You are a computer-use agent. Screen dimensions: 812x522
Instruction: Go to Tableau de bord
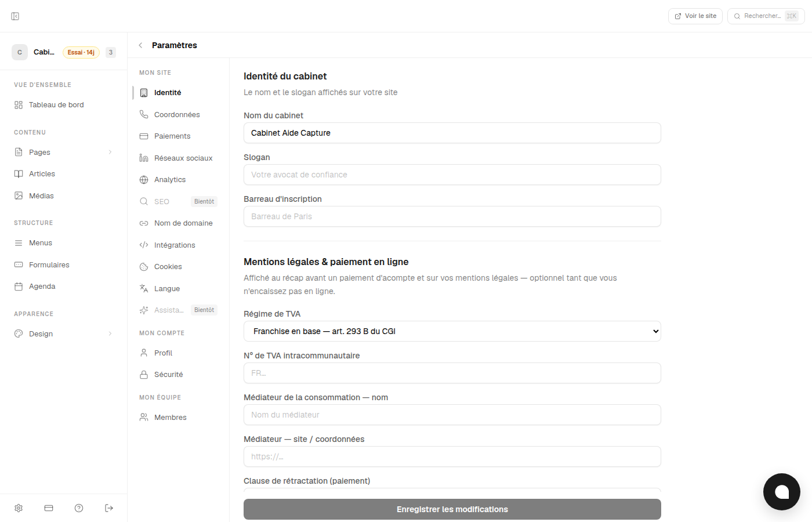coord(64,105)
